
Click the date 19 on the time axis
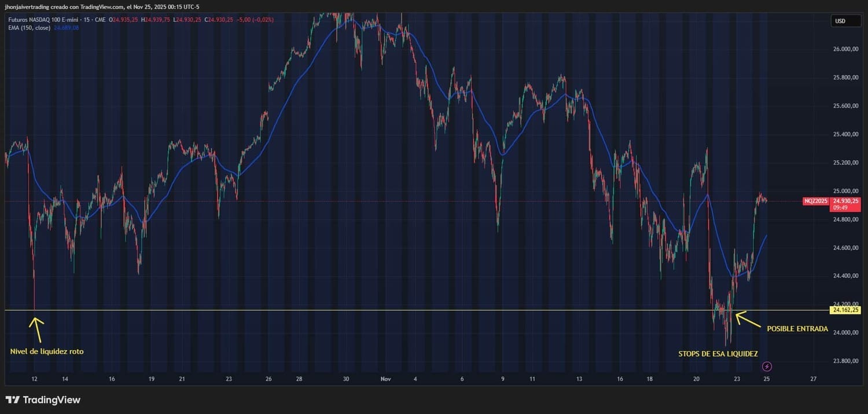(x=151, y=379)
